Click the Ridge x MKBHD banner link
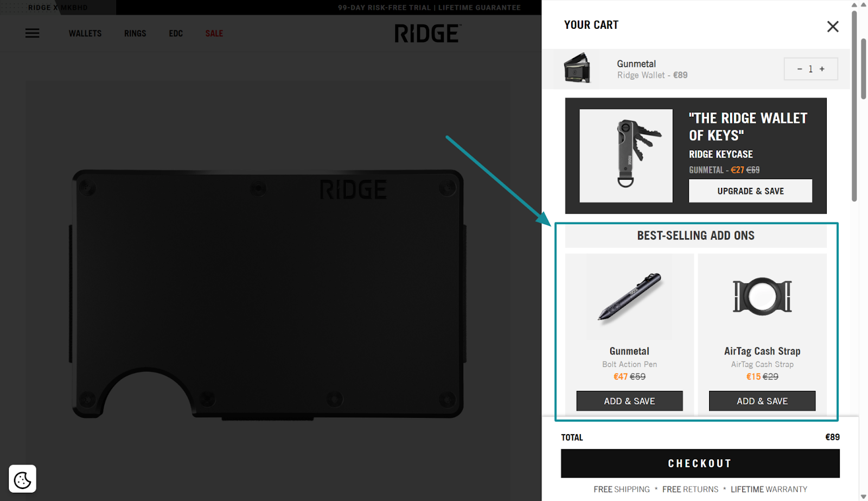Image resolution: width=868 pixels, height=501 pixels. pyautogui.click(x=58, y=8)
